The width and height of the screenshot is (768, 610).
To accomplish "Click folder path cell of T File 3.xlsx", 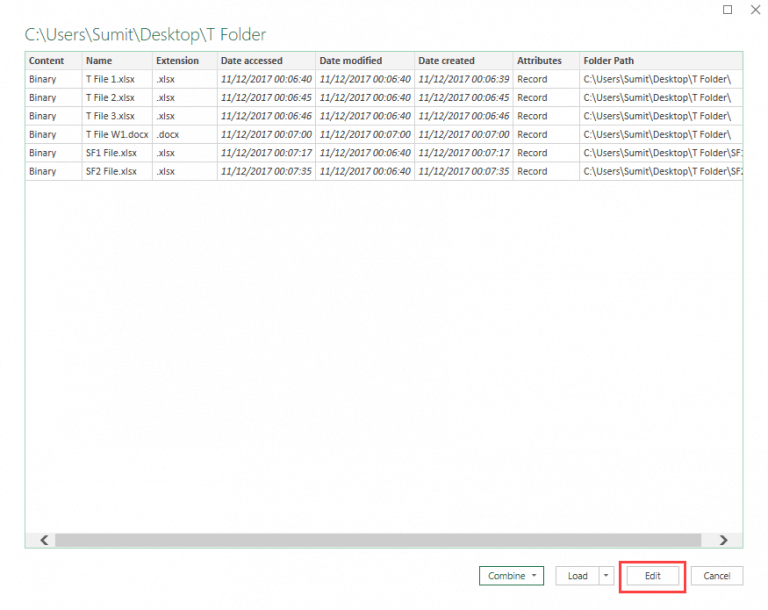I will pyautogui.click(x=661, y=116).
